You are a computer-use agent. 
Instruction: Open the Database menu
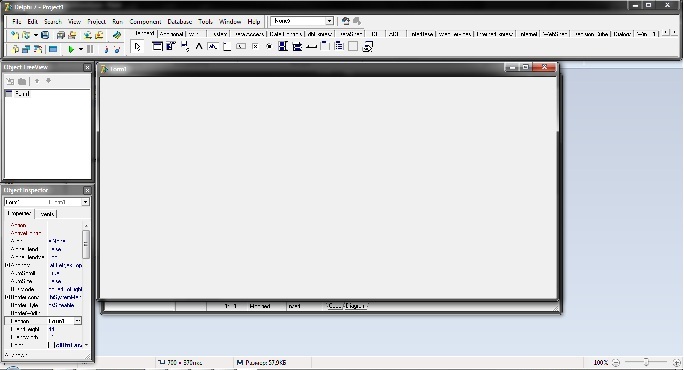click(x=180, y=21)
